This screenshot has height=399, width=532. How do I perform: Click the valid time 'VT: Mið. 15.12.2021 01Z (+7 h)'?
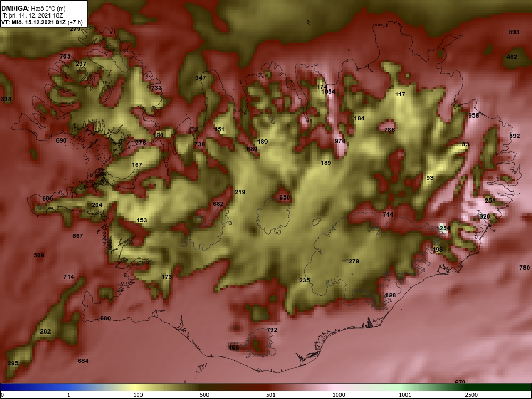tap(42, 22)
